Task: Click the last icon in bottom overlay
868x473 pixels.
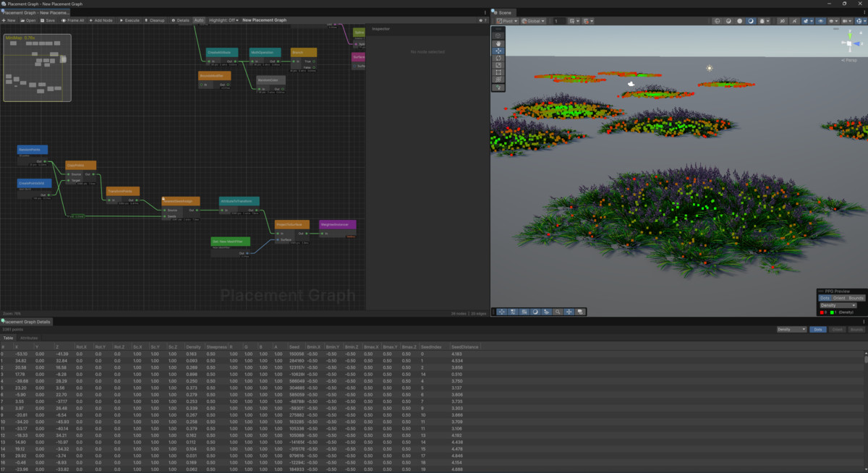Action: click(x=581, y=312)
